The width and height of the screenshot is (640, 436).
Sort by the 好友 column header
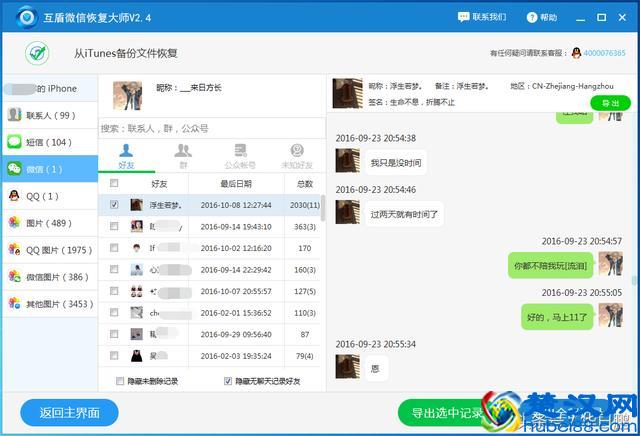pos(159,184)
